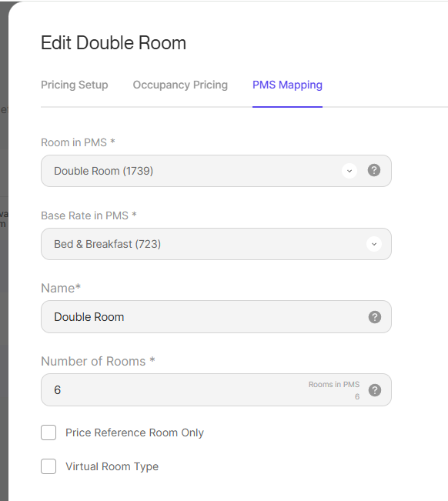The width and height of the screenshot is (448, 501).
Task: Expand the Base Rate in PMS chevron
Action: [374, 244]
